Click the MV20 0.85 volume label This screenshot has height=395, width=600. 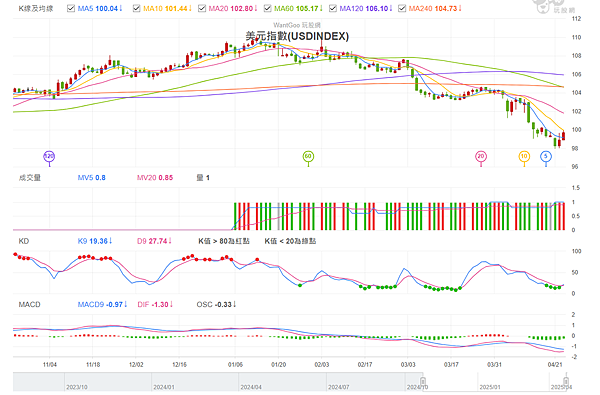point(155,178)
